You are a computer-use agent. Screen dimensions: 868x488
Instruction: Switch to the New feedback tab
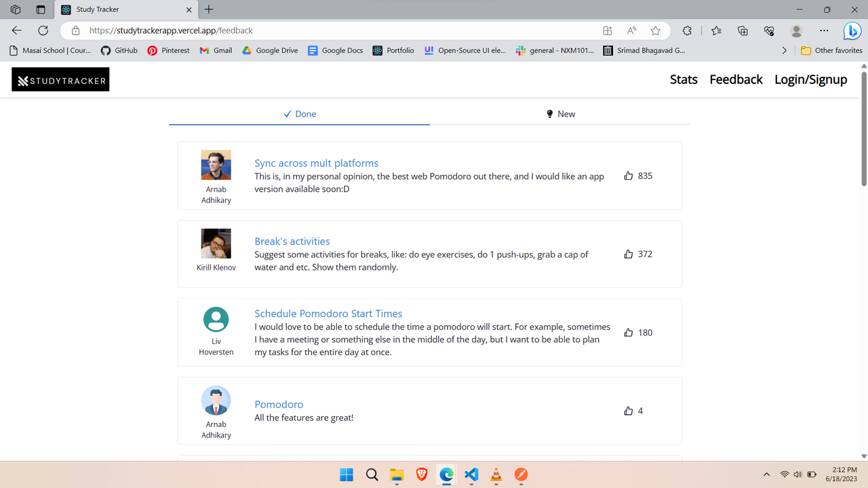[x=560, y=114]
